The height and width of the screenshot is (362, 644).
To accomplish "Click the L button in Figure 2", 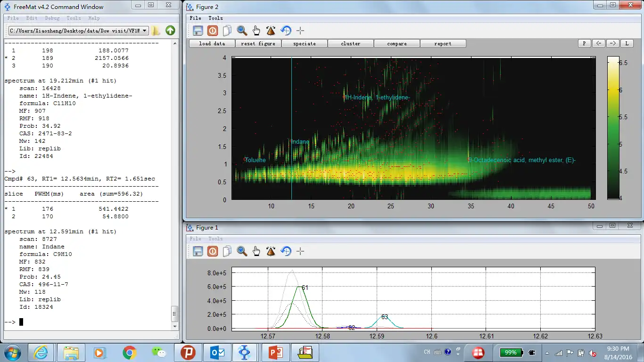I will click(x=627, y=43).
